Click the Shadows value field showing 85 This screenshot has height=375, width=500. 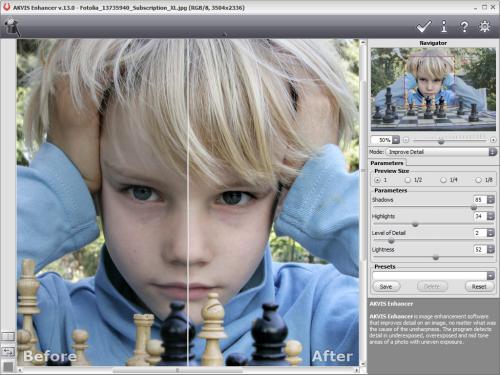[x=480, y=200]
